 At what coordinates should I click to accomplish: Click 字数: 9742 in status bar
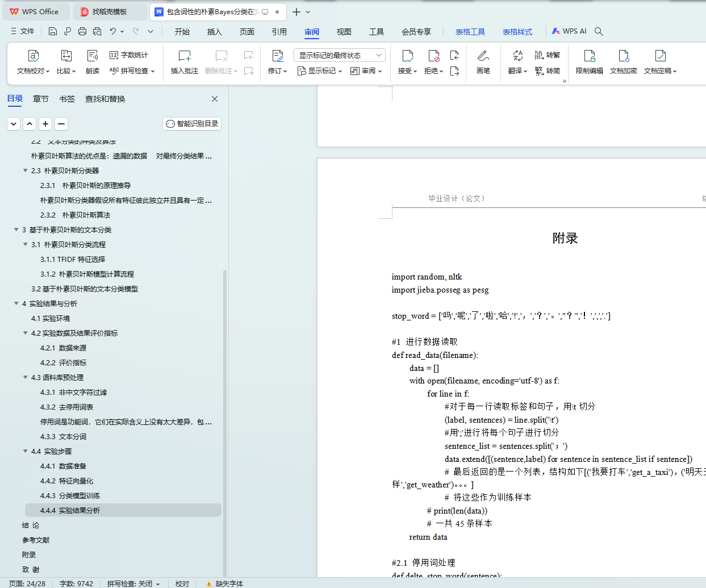76,583
